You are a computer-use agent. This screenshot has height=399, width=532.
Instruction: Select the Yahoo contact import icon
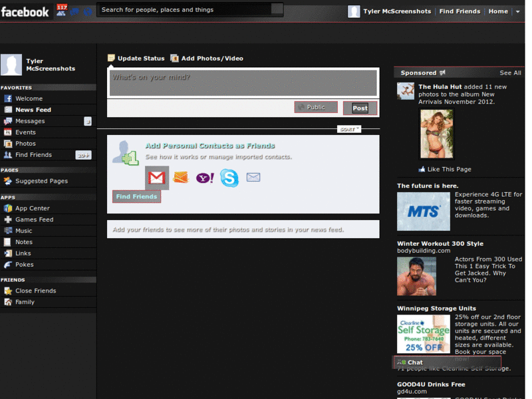(x=205, y=178)
